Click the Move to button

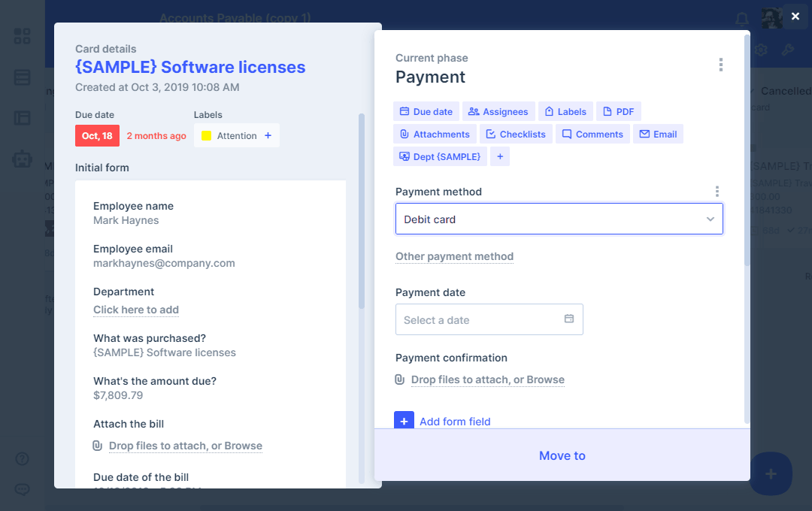coord(562,455)
